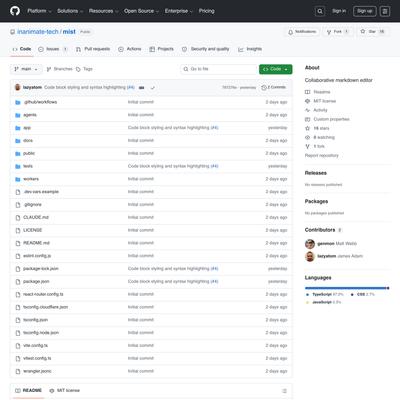This screenshot has width=400, height=400.
Task: Select MIT license tab below file list
Action: pos(64,391)
